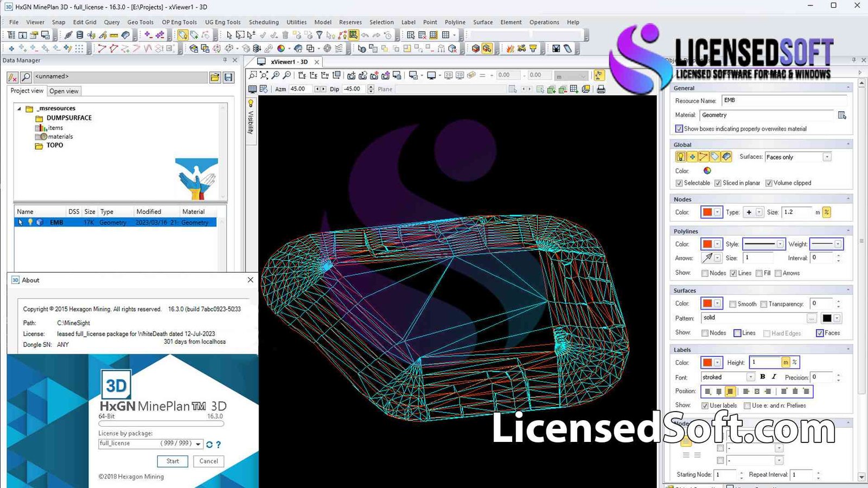Image resolution: width=868 pixels, height=488 pixels.
Task: Open the Geo Tools menu
Action: tap(140, 22)
